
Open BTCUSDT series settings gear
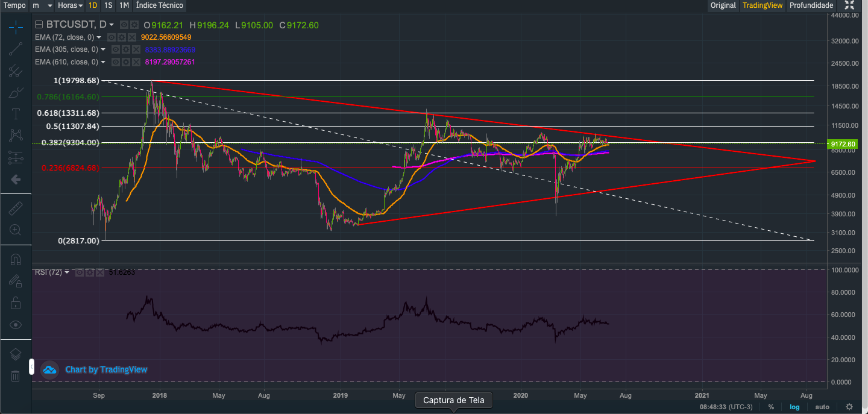click(x=133, y=25)
